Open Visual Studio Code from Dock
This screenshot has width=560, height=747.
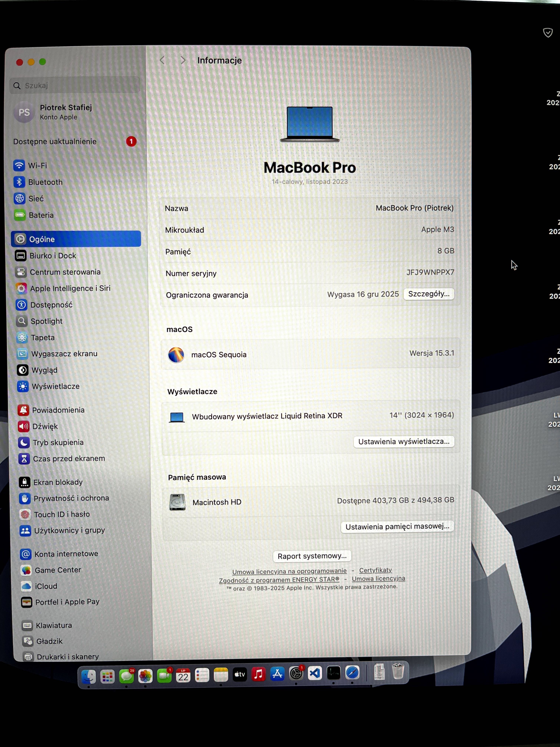(315, 673)
